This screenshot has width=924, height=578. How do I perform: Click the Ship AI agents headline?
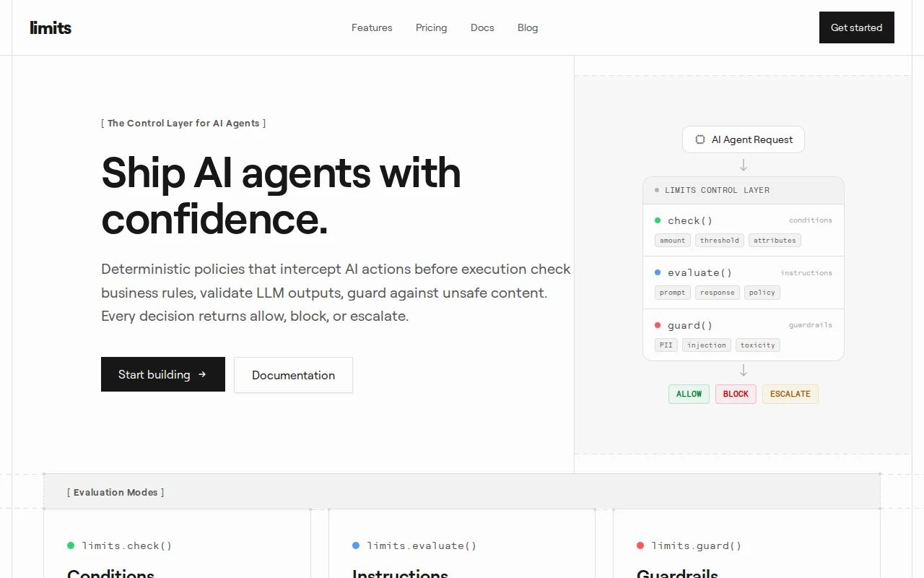click(x=282, y=195)
